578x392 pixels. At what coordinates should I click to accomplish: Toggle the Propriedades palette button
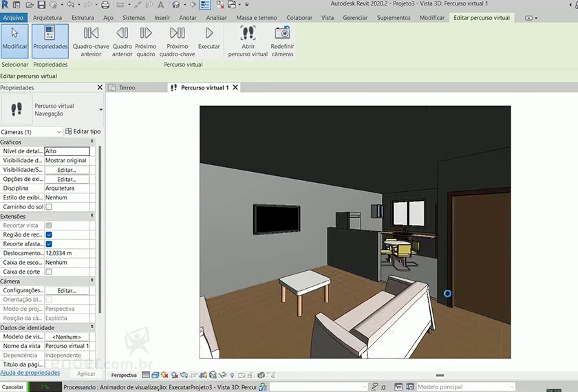[50, 39]
